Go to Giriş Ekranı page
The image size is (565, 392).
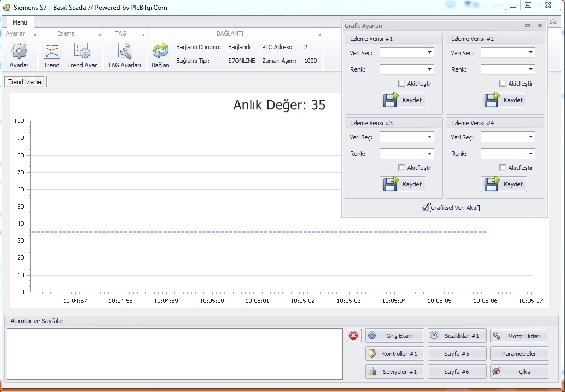pos(394,336)
